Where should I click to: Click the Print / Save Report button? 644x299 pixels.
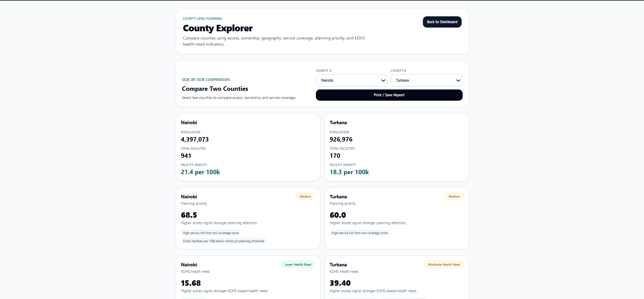(389, 95)
